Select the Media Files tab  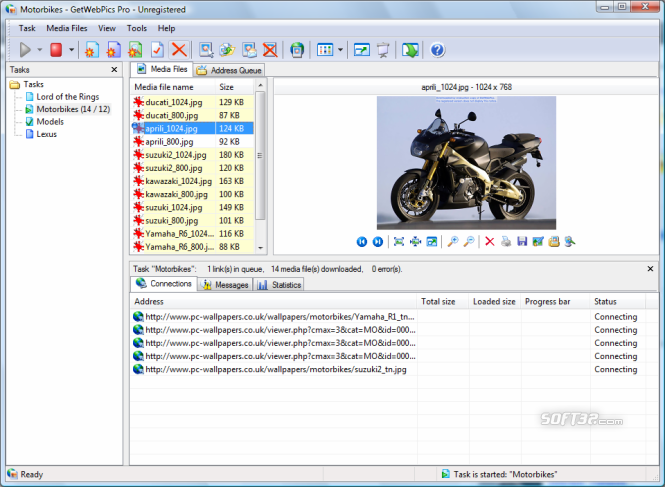(x=162, y=69)
